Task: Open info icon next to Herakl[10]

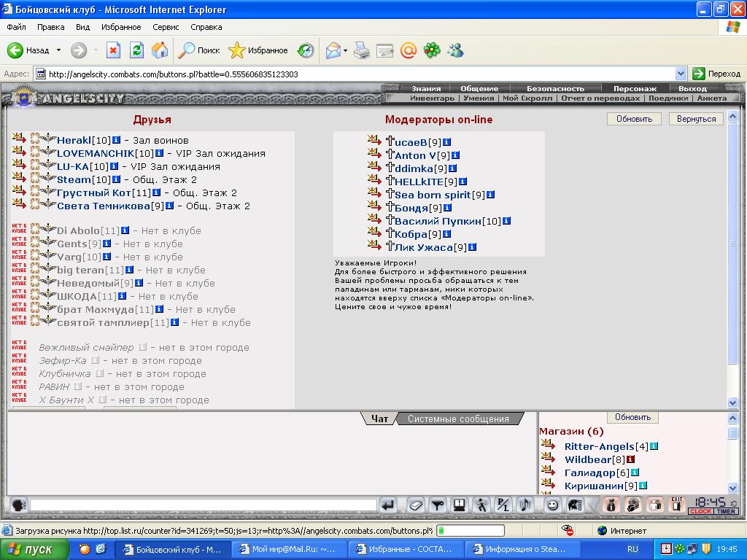Action: [x=116, y=140]
